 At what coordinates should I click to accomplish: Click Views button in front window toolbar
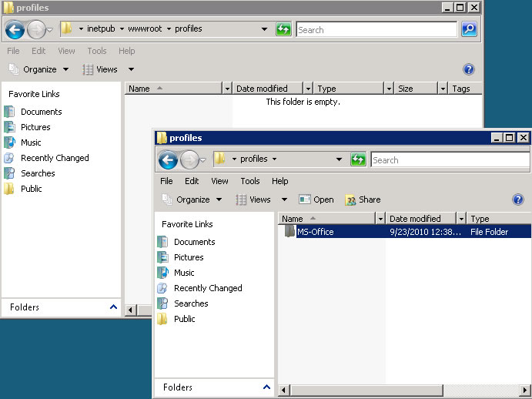(x=254, y=199)
